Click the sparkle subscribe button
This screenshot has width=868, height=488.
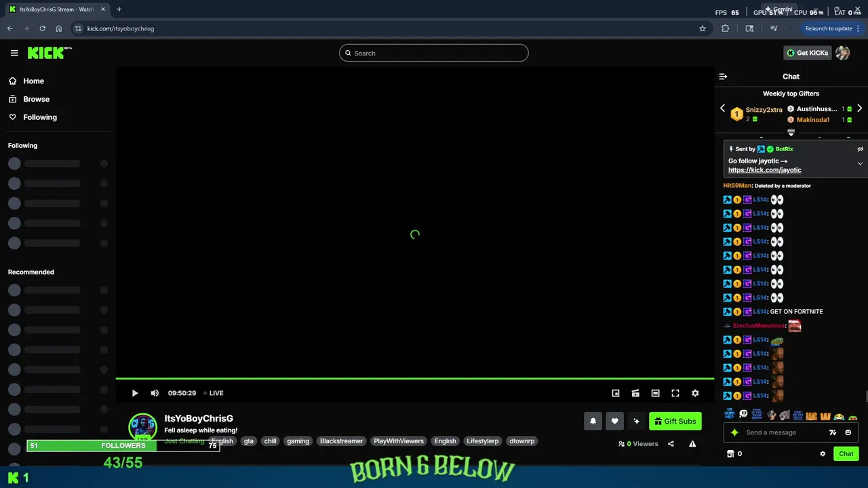click(x=636, y=421)
